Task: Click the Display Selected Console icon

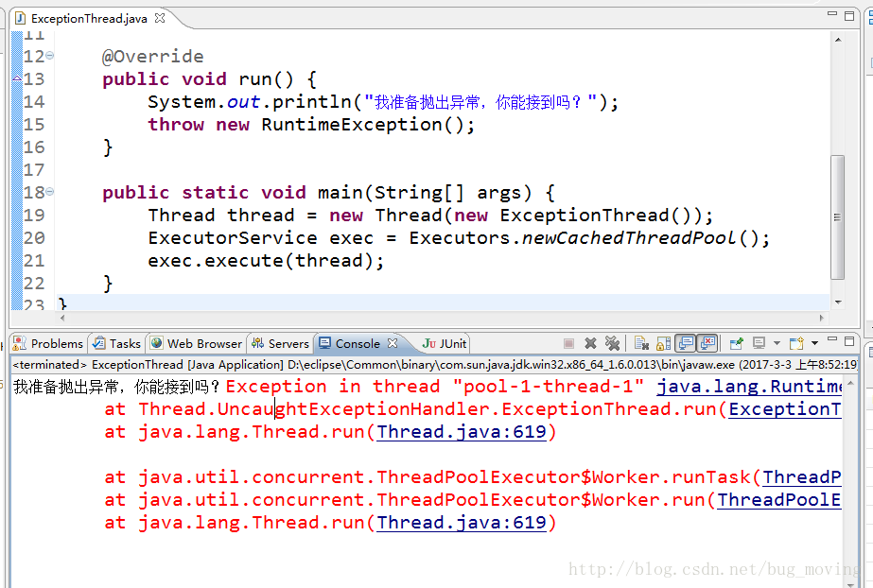Action: 759,343
